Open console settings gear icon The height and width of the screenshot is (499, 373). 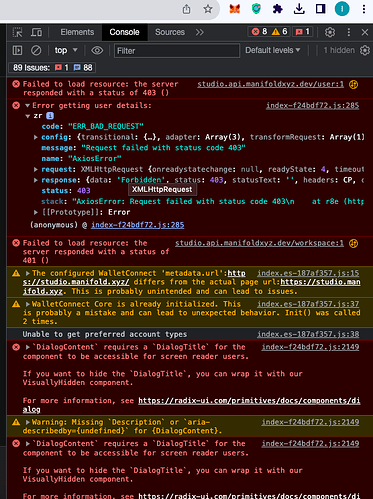[365, 50]
